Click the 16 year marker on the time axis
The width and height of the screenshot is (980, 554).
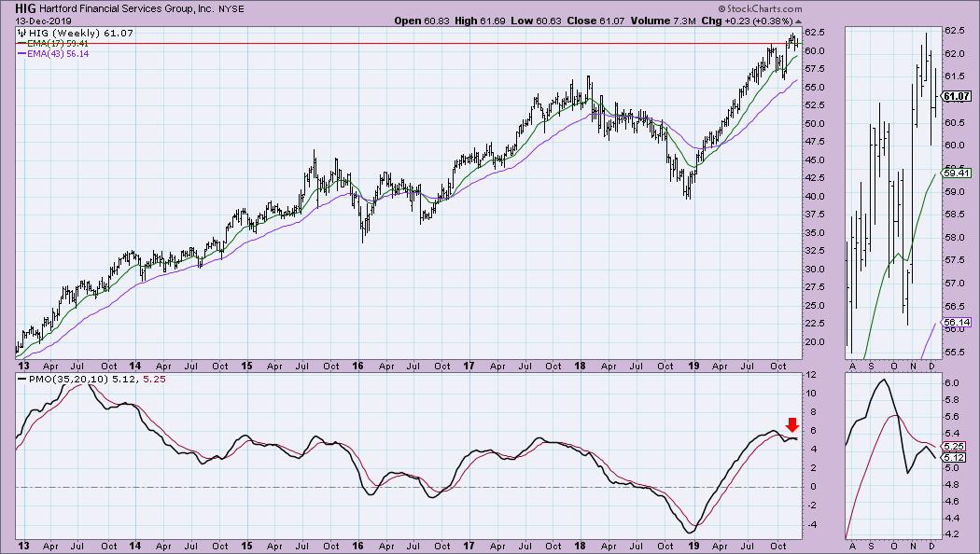[x=357, y=547]
